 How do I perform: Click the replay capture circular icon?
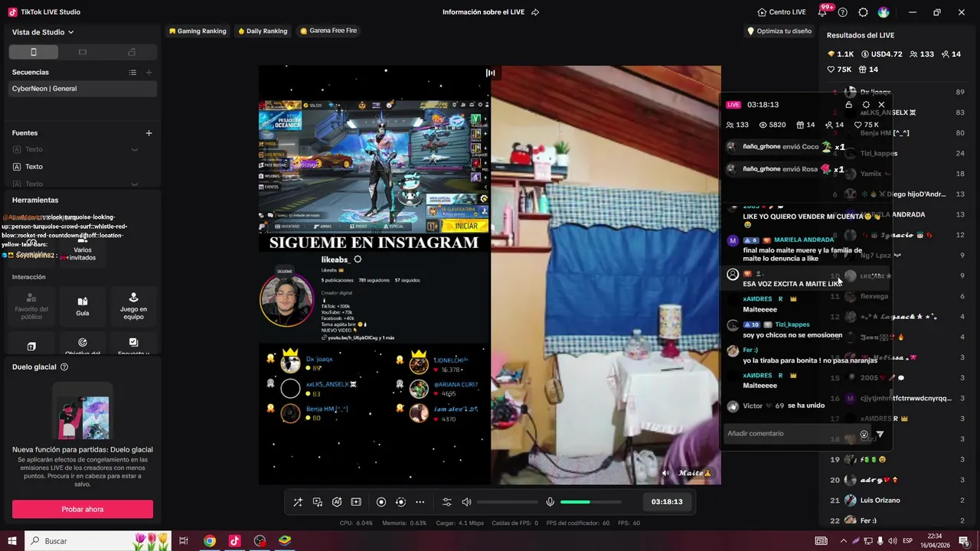(x=400, y=502)
